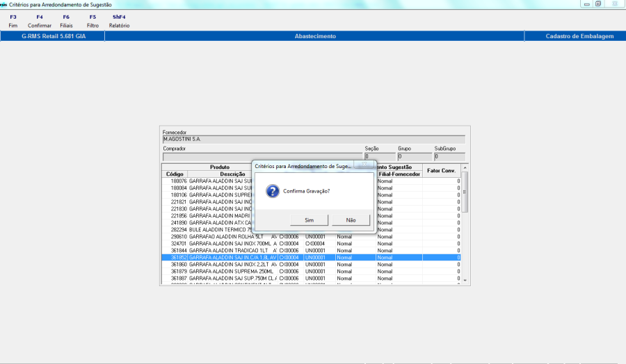
Task: Click the Comprador input field
Action: tap(263, 157)
